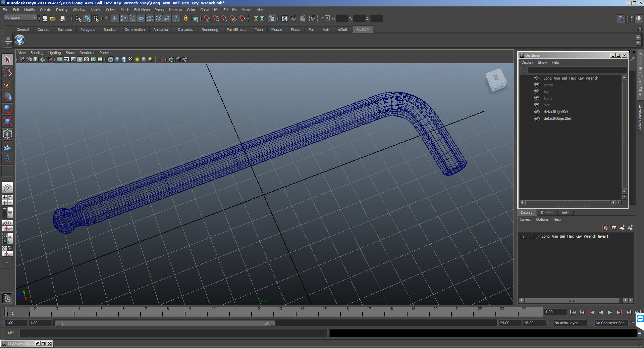Select the Lasso tool in toolbox
Screen dimensions: 644x349
(7, 72)
